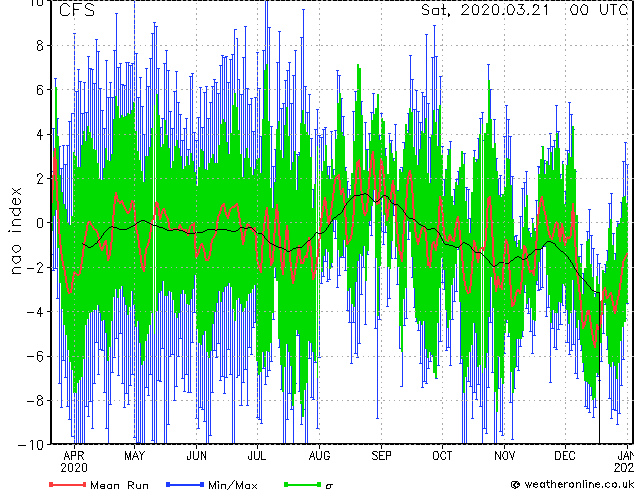
Task: Click the MAY x-axis label
Action: [x=134, y=456]
